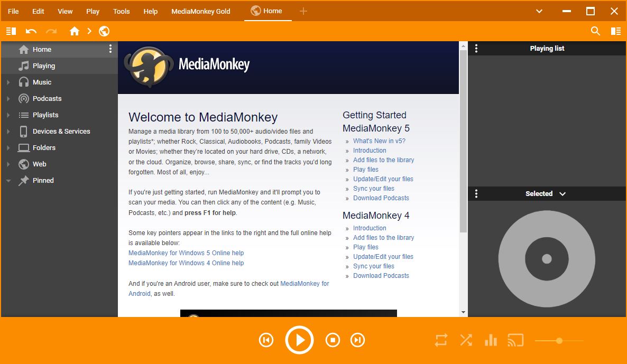Open the Selected panel menu dots
Screen dimensions: 627x364
coord(476,194)
